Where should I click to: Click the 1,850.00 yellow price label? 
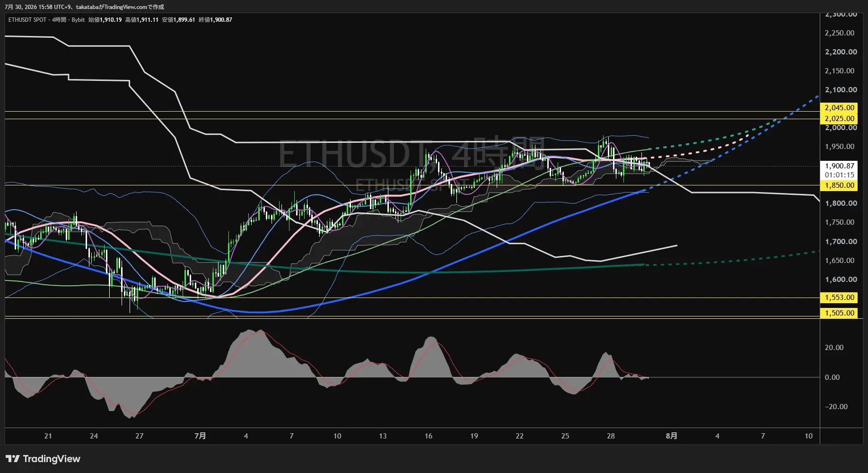coord(839,185)
